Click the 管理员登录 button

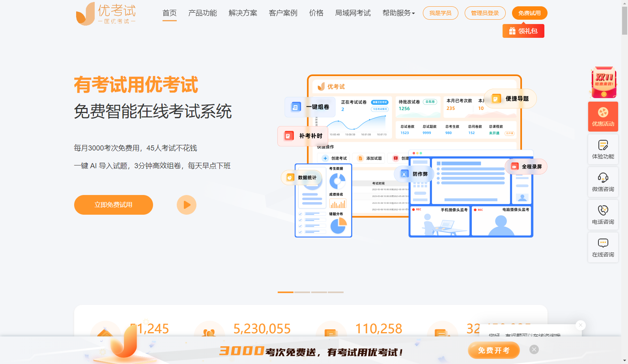pos(485,13)
